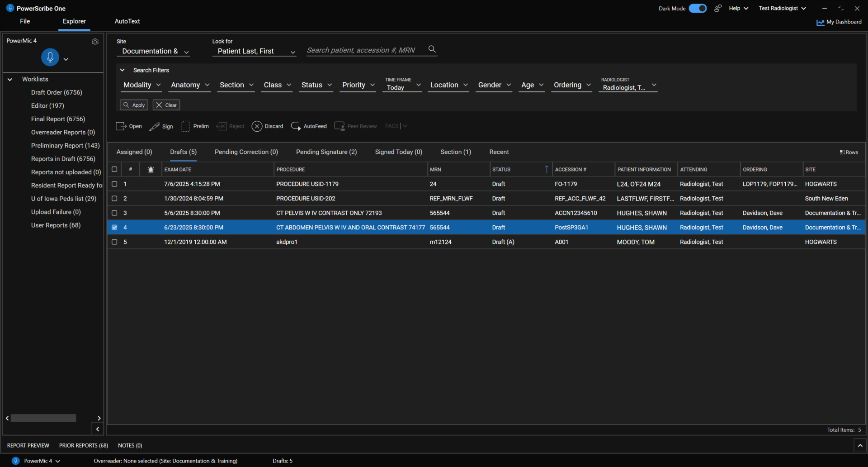Viewport: 868px width, 467px height.
Task: Apply the search filters
Action: click(134, 105)
